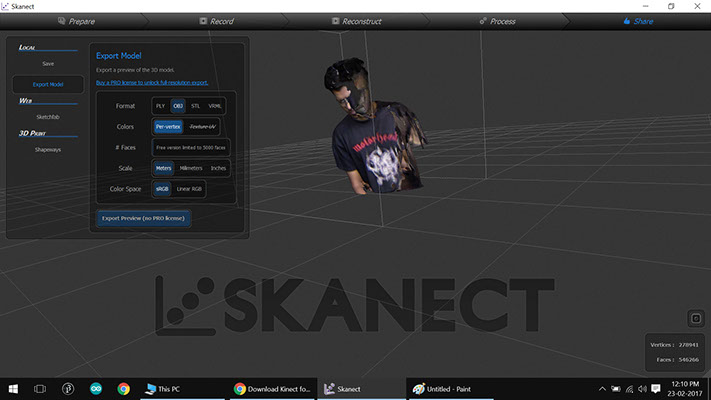Click the # Faces limit field
The image size is (711, 400).
coord(191,148)
